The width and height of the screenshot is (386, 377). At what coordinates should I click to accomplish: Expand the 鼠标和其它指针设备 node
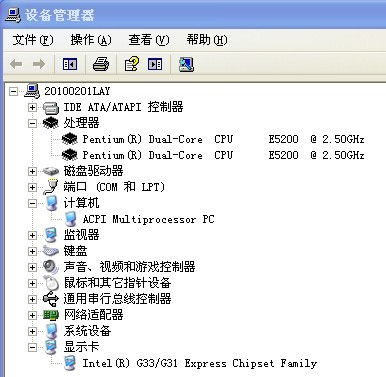coord(32,283)
